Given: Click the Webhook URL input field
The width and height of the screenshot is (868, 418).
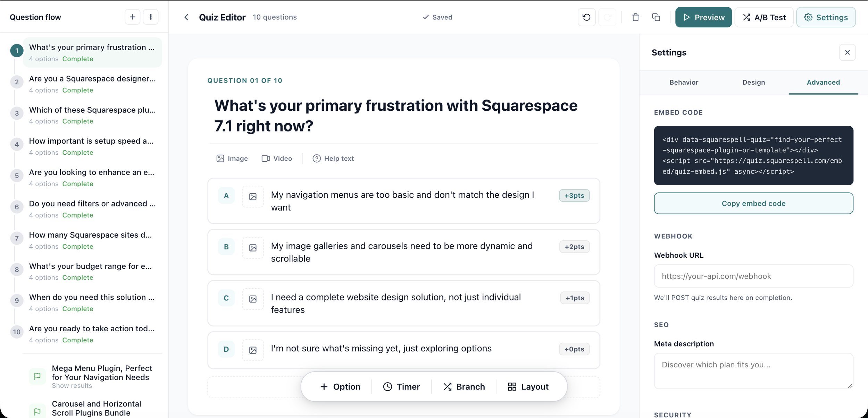Looking at the screenshot, I should click(x=753, y=276).
